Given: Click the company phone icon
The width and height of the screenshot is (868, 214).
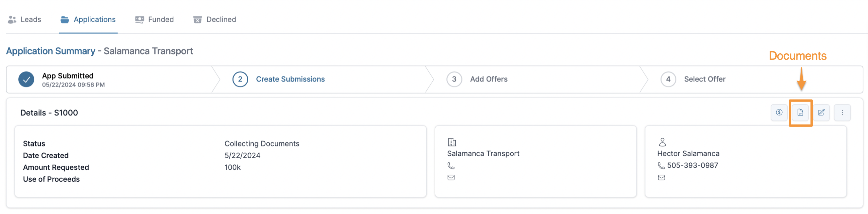Looking at the screenshot, I should coord(451,166).
